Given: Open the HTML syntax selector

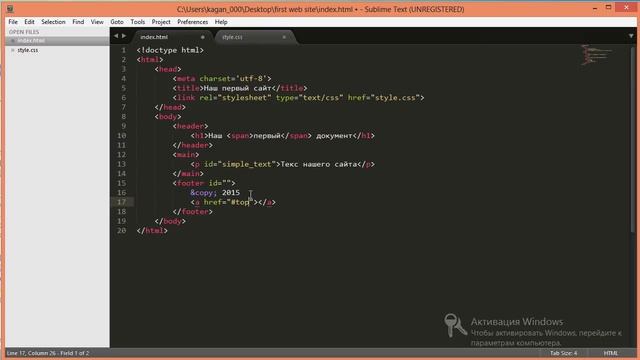Looking at the screenshot, I should pyautogui.click(x=611, y=353).
